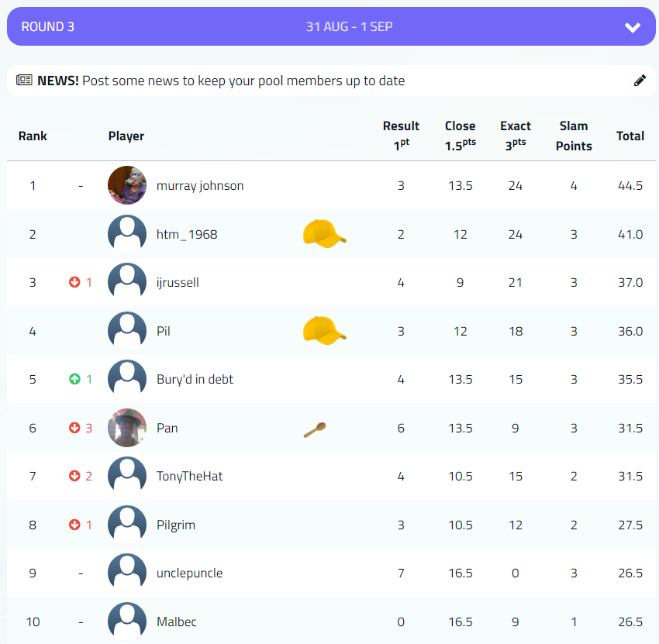Click the yellow cap icon for htm_1968
The image size is (659, 644).
[x=324, y=233]
